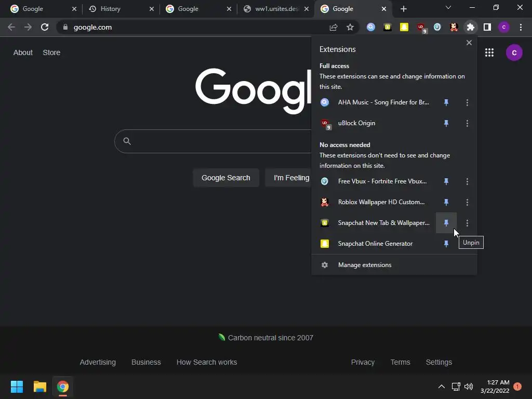Open more actions for Roblox Wallpaper HD
Screen dimensions: 532x399
[x=467, y=202]
